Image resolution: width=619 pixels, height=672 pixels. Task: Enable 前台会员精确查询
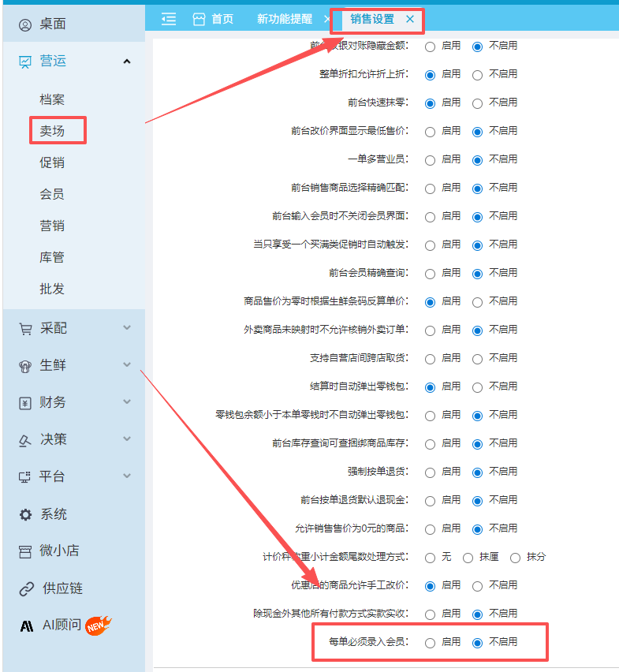pyautogui.click(x=430, y=274)
